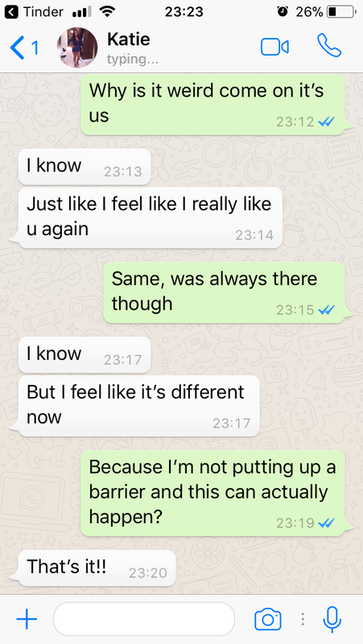363x644 pixels.
Task: Open Katie's contact info from name
Action: pyautogui.click(x=129, y=39)
